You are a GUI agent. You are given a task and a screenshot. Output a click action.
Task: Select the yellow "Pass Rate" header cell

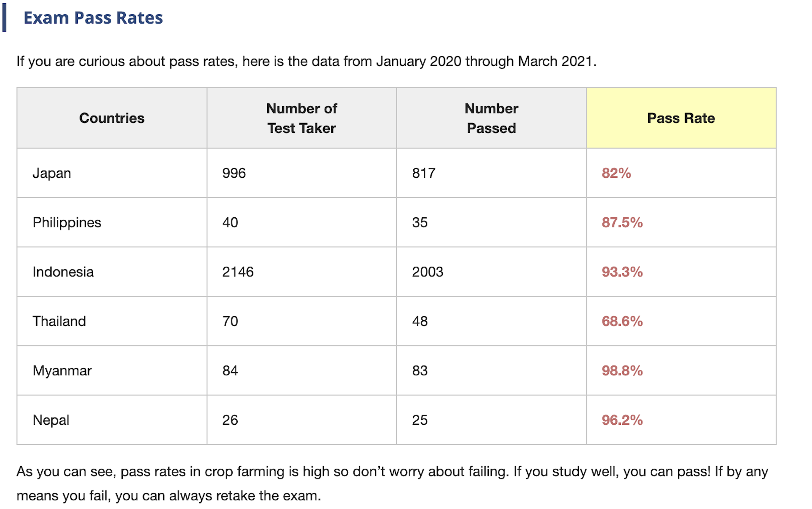[x=681, y=118]
